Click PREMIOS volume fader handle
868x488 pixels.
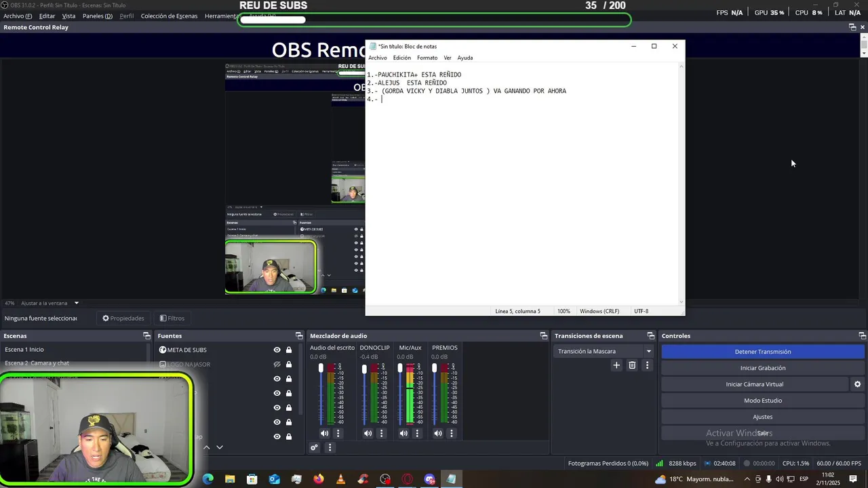click(435, 368)
